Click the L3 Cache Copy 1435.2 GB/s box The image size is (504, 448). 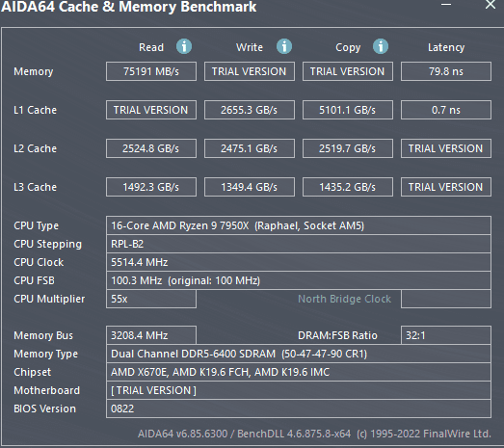coord(348,187)
